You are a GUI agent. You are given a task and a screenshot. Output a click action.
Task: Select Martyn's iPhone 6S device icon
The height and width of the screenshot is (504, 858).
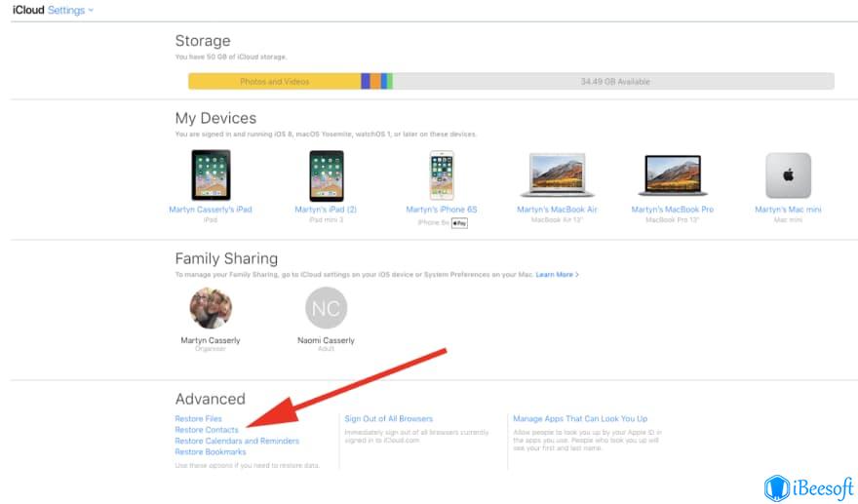(442, 175)
